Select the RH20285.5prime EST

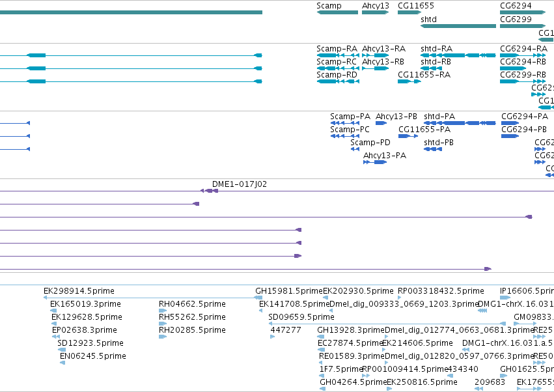[163, 337]
